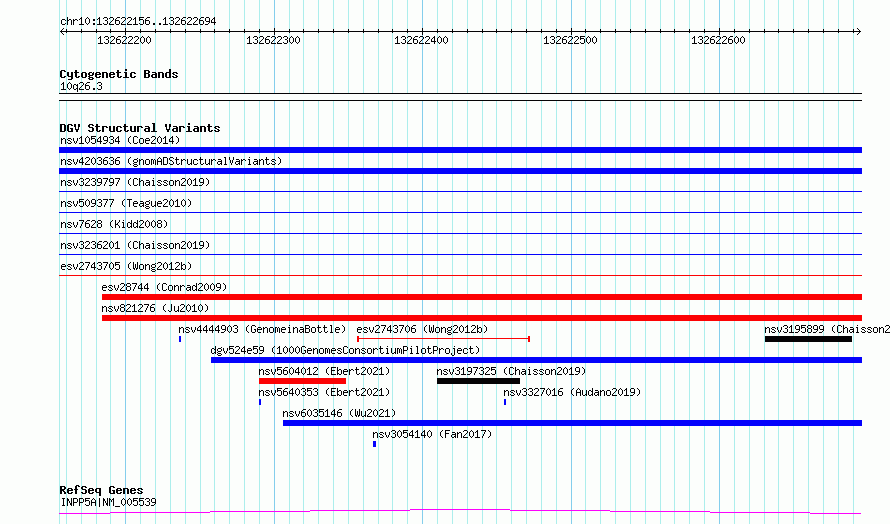
Task: Open the nsv3195899 Chaisson variant label
Action: pyautogui.click(x=826, y=329)
